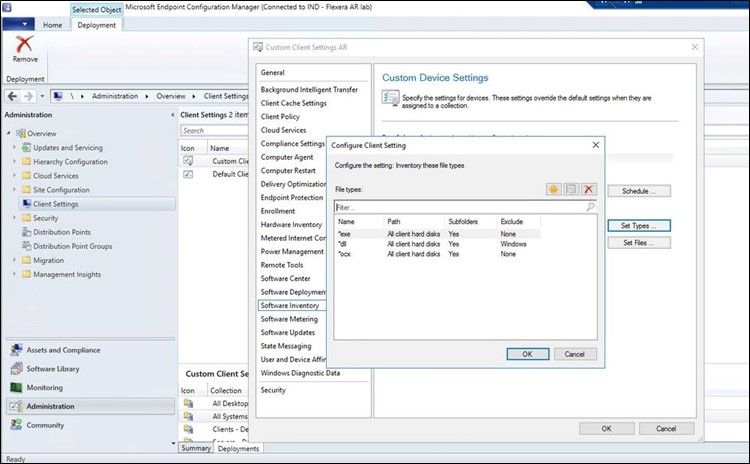
Task: Click the back navigation arrow
Action: pos(13,96)
